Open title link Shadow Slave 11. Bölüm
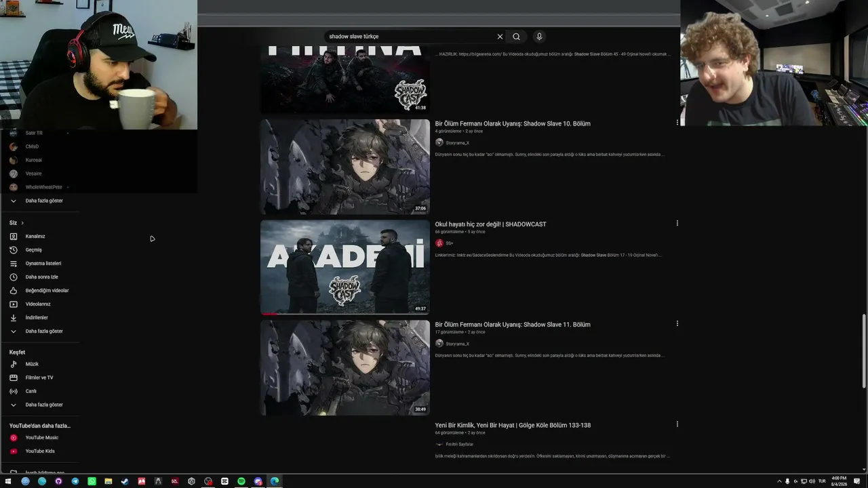 pos(513,325)
